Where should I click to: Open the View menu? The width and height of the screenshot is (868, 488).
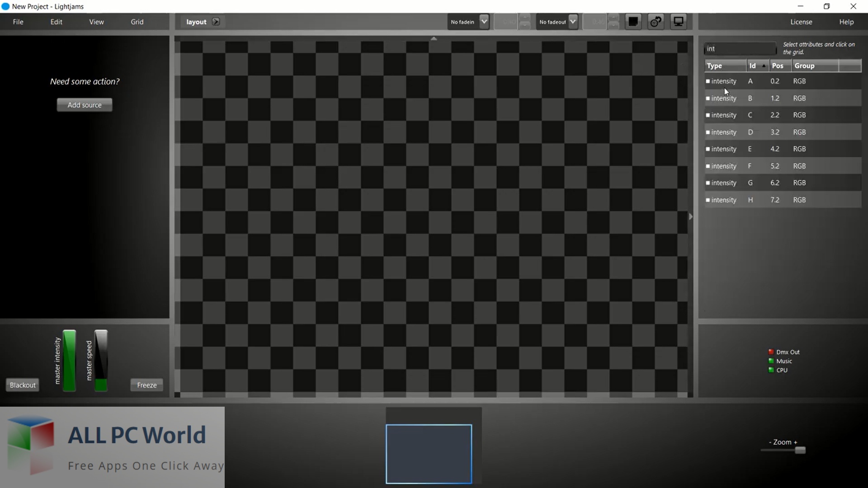click(97, 21)
